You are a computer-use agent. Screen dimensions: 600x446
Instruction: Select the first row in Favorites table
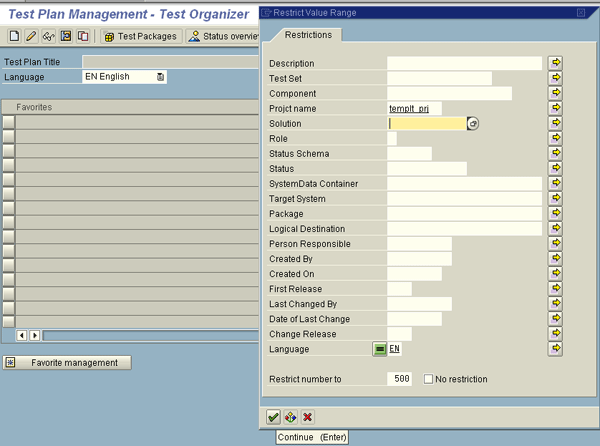[9, 121]
